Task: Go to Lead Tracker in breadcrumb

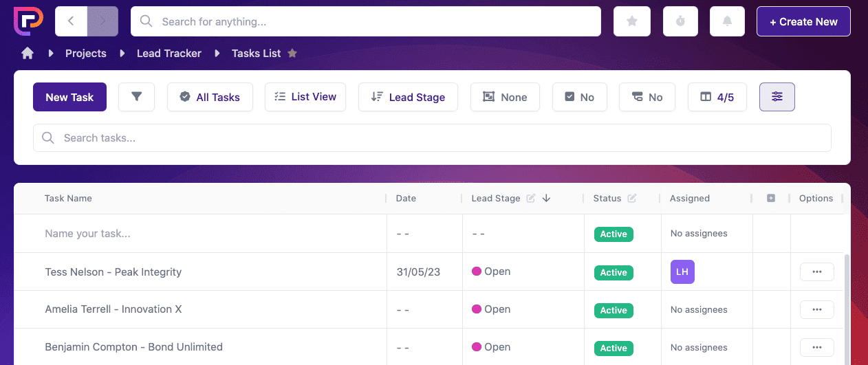Action: (x=169, y=54)
